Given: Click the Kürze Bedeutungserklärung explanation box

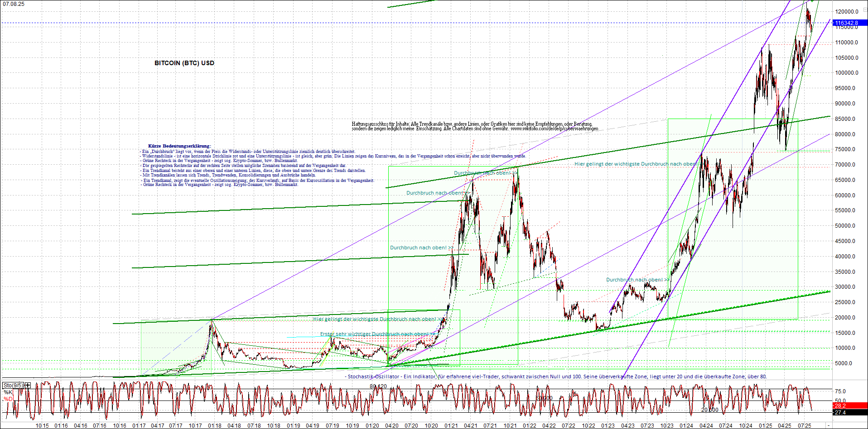Looking at the screenshot, I should click(x=179, y=145).
